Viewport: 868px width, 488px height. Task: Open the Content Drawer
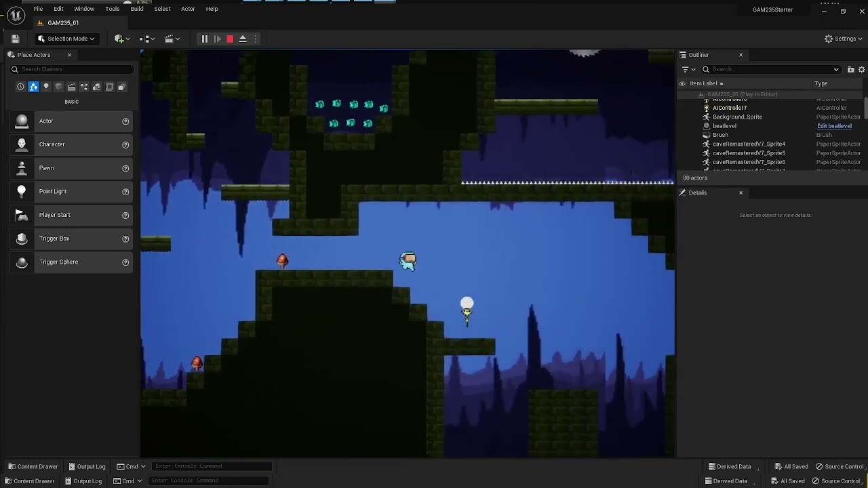pyautogui.click(x=32, y=466)
